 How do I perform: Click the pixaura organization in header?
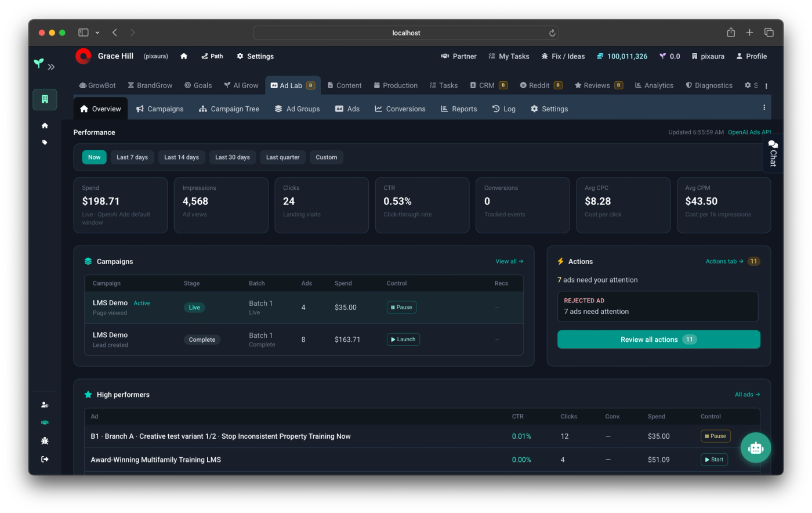pos(708,56)
